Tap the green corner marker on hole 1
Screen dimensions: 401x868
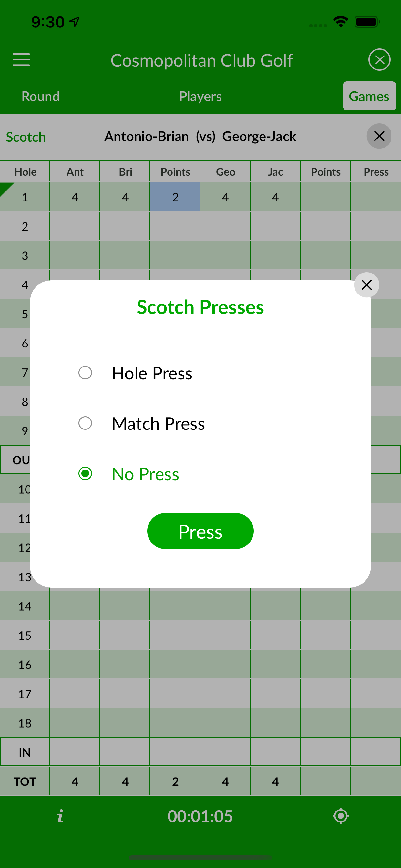[5, 188]
